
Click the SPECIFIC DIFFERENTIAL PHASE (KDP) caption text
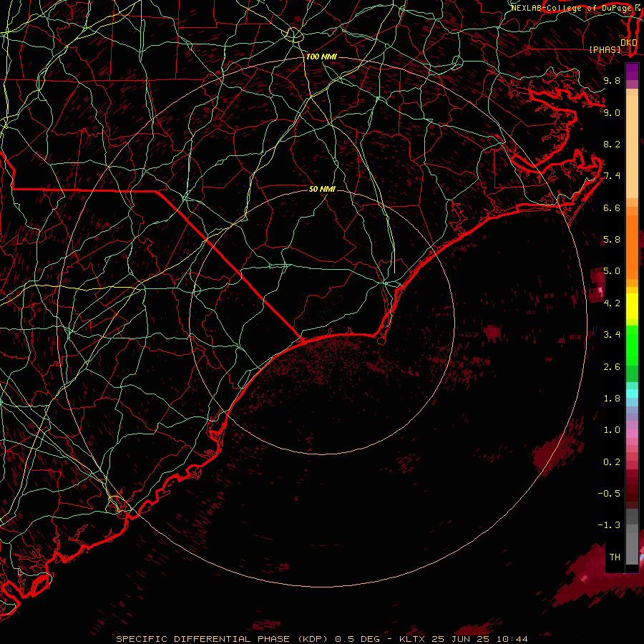point(222,639)
